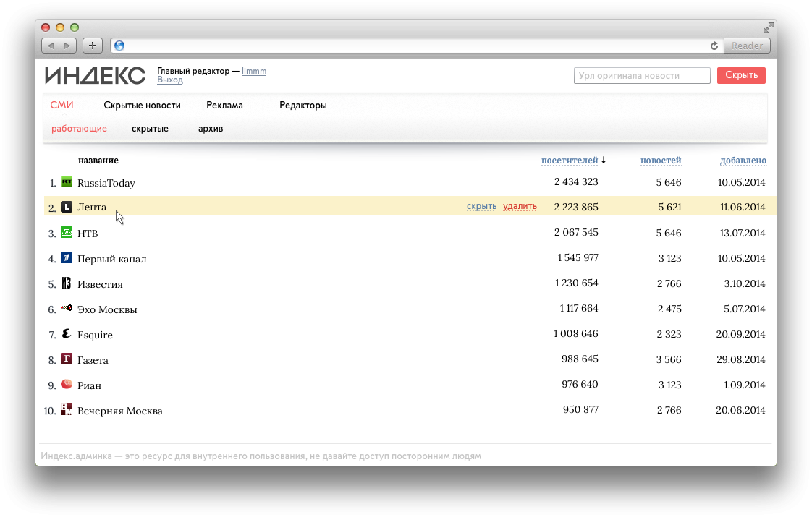Click the Первый канал blue logo icon
Viewport: 812px width, 517px height.
67,258
